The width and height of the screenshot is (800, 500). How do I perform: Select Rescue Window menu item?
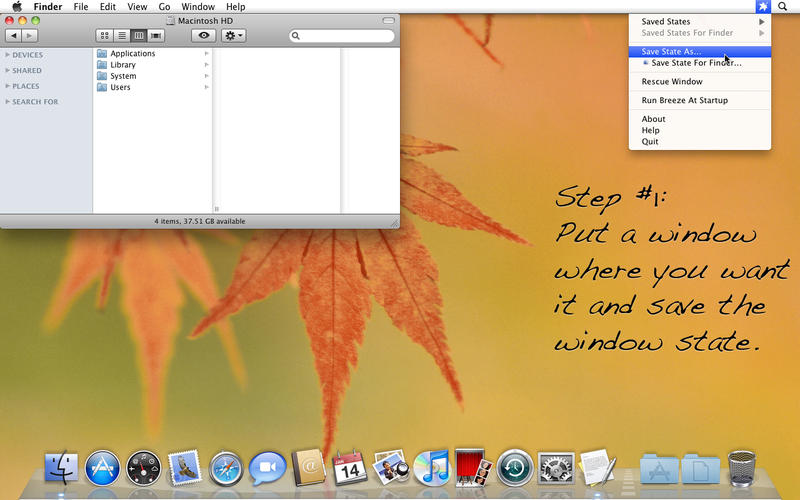click(x=672, y=82)
